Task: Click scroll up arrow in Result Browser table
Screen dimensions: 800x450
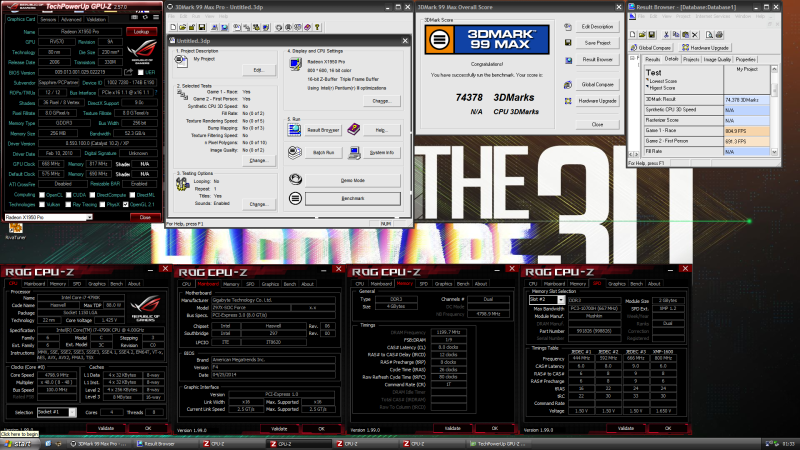Action: (x=774, y=69)
